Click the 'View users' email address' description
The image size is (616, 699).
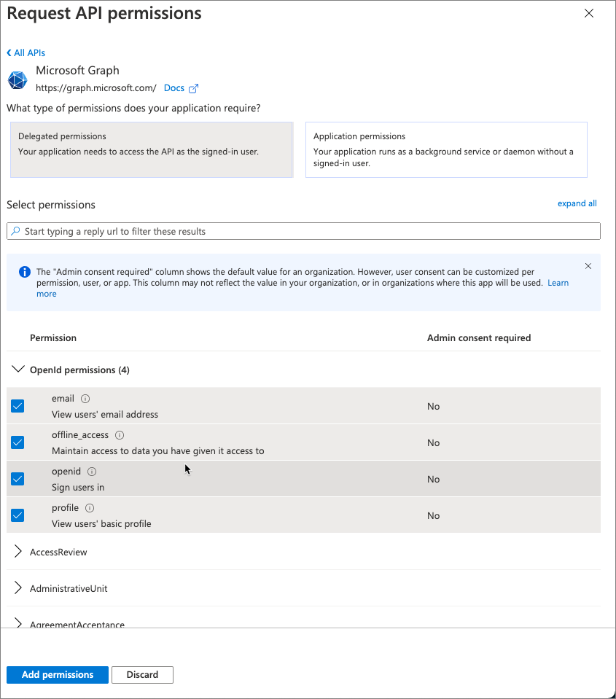tap(105, 415)
